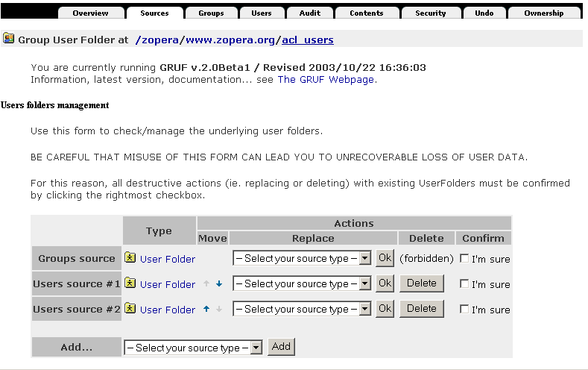Image resolution: width=588 pixels, height=370 pixels.
Task: Click the Users source #1 folder icon
Action: 130,283
